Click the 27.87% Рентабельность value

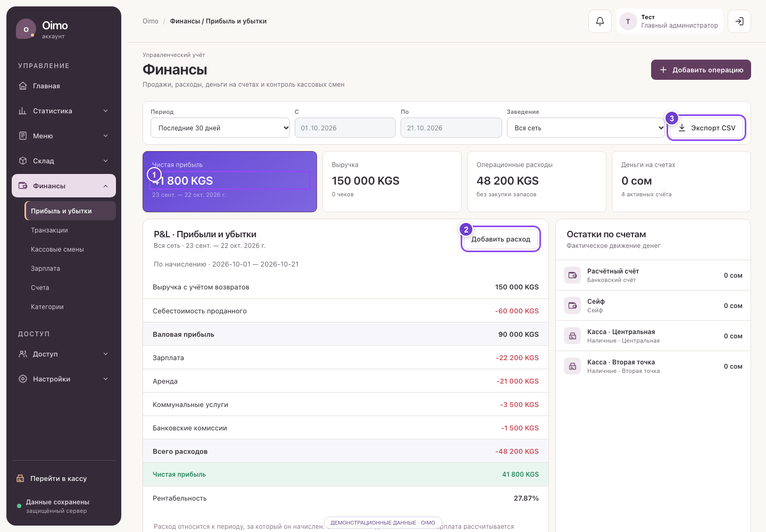pyautogui.click(x=526, y=498)
